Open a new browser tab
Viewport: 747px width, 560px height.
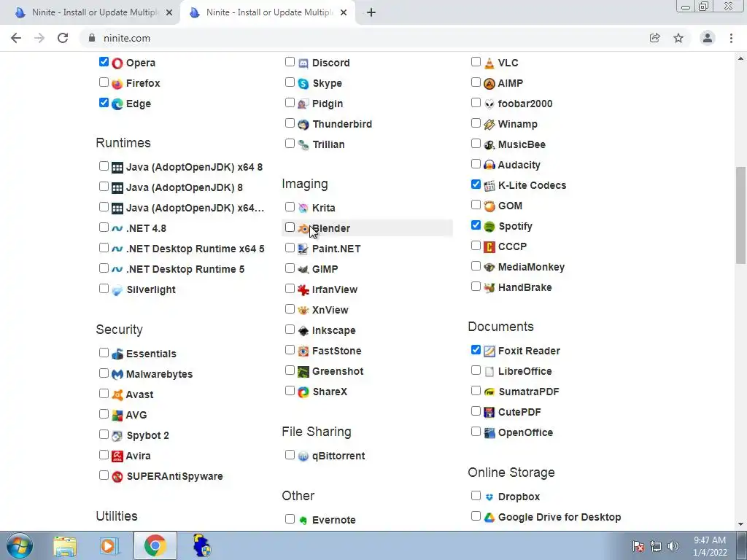(371, 12)
